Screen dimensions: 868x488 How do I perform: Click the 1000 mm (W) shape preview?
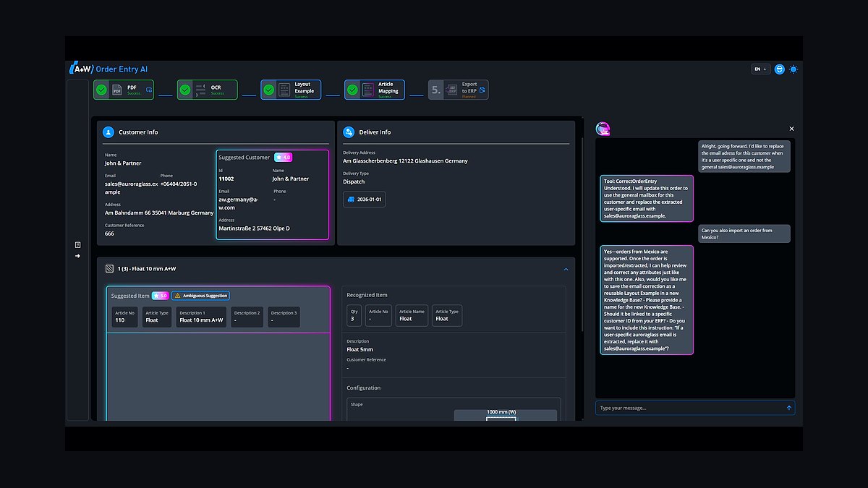pyautogui.click(x=505, y=415)
